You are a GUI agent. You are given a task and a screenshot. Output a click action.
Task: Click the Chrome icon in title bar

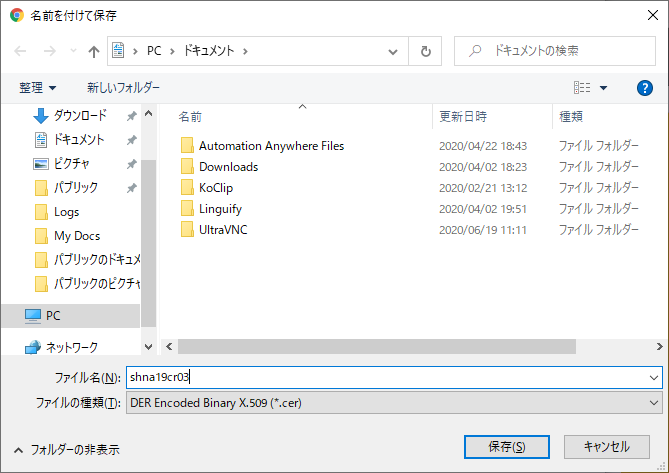click(17, 15)
